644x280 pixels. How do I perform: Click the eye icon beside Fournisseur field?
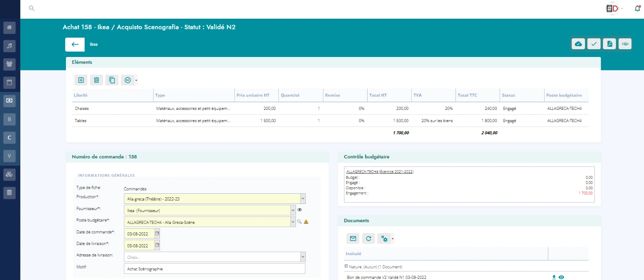click(x=300, y=210)
